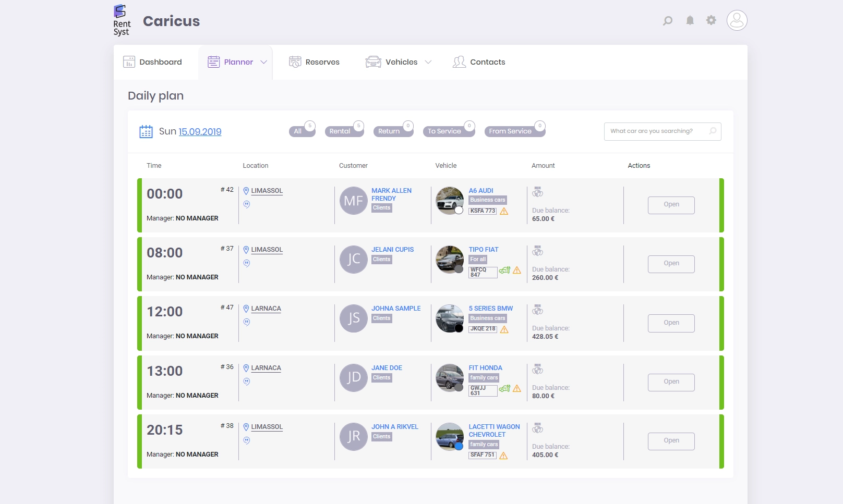This screenshot has height=504, width=843.
Task: Open the notifications bell
Action: (690, 20)
